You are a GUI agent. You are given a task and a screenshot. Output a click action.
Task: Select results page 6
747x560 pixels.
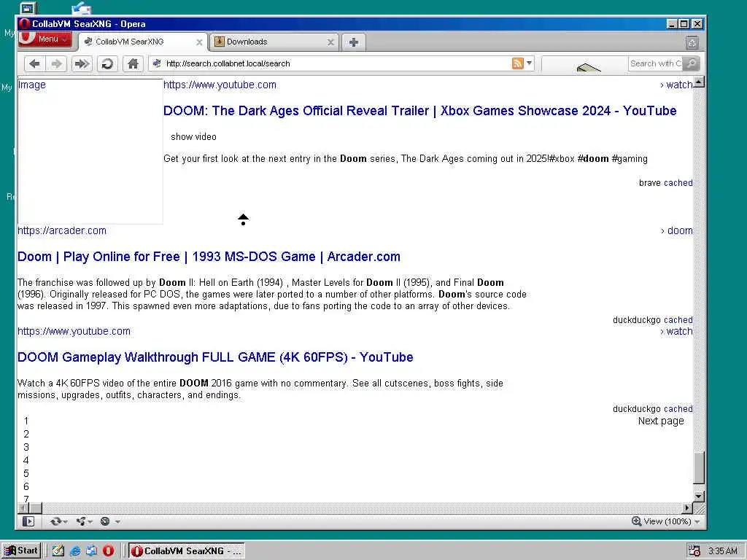[26, 486]
